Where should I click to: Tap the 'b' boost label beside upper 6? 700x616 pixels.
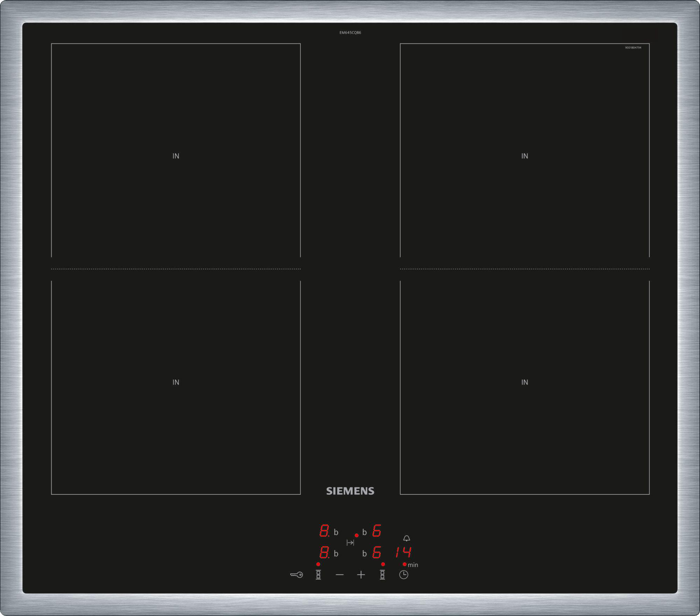coord(364,532)
